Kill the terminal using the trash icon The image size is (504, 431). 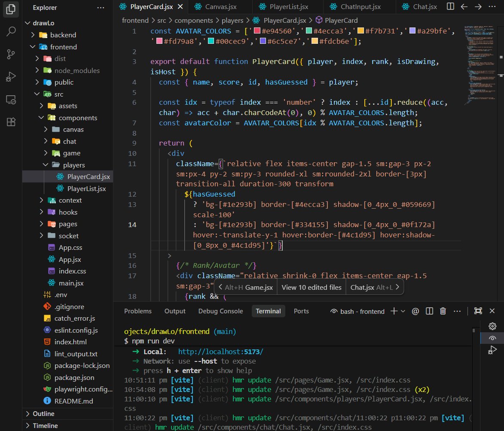pos(443,311)
